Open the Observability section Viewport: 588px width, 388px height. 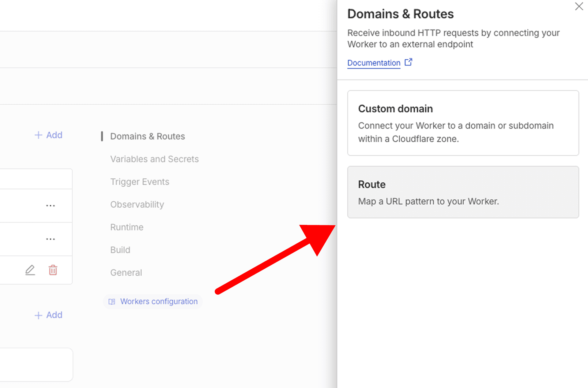tap(137, 204)
